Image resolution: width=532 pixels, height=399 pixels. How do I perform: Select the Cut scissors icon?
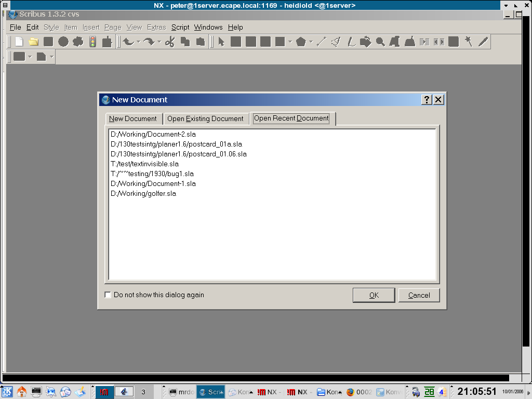coord(169,42)
